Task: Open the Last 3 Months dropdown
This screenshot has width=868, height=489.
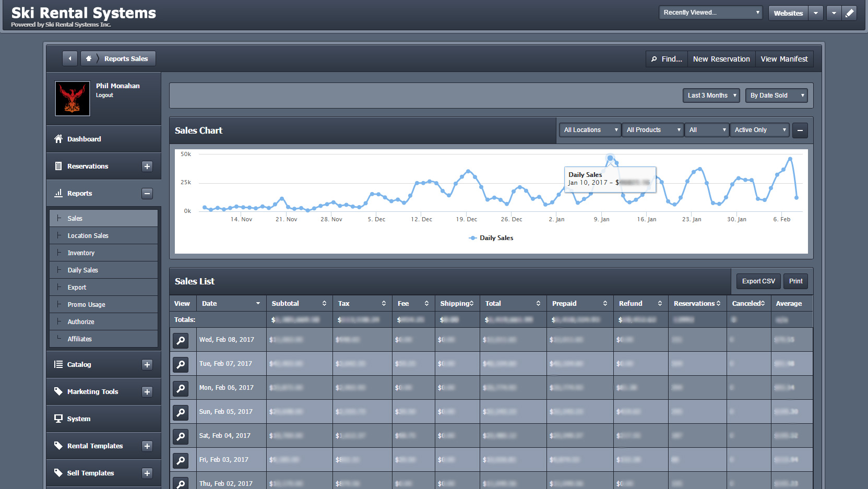Action: coord(711,95)
